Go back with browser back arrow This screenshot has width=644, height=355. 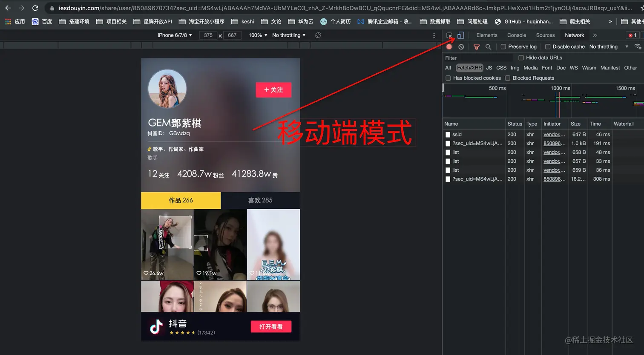(8, 8)
